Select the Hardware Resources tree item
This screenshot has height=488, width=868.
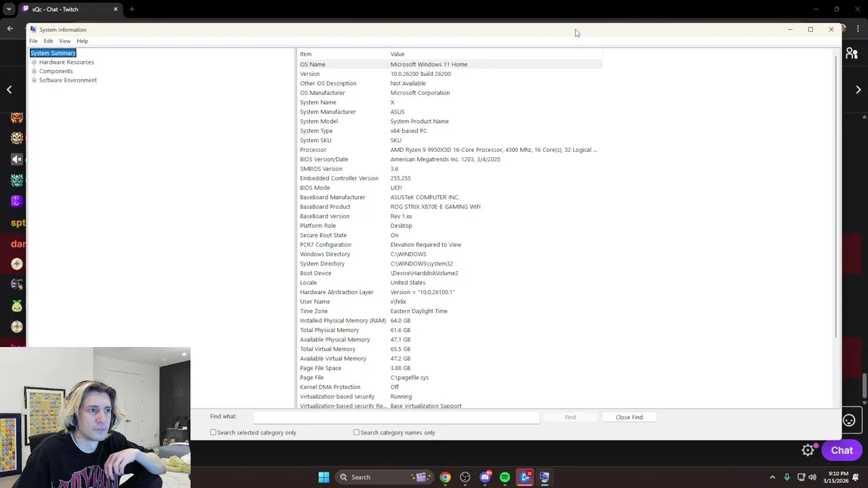pos(66,62)
